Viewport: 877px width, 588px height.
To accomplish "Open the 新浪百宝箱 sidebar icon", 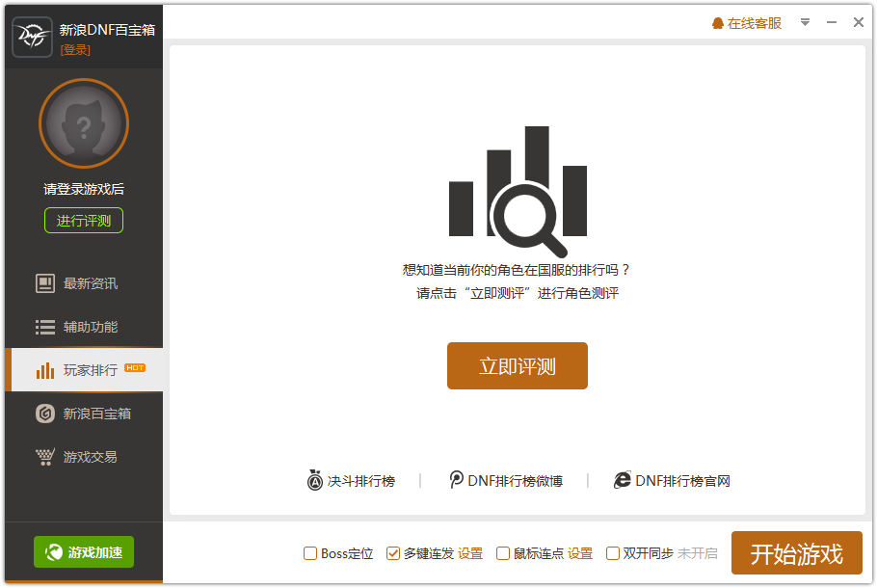I will click(44, 414).
